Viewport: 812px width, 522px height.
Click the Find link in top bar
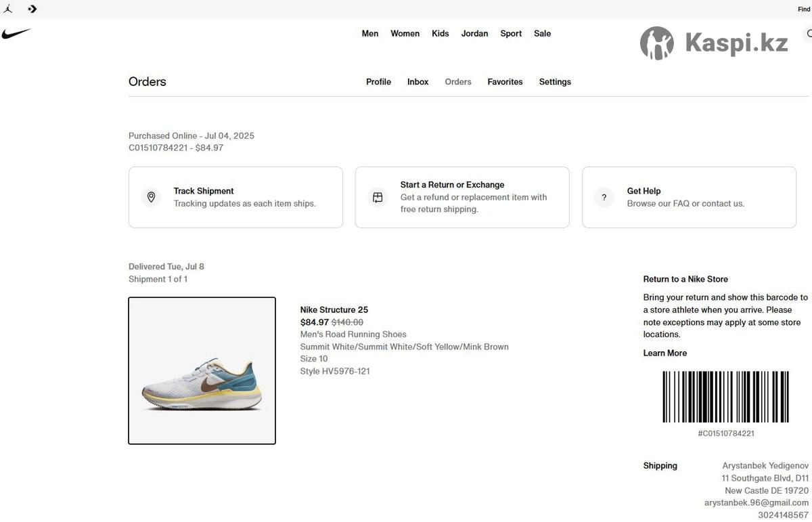(x=804, y=9)
